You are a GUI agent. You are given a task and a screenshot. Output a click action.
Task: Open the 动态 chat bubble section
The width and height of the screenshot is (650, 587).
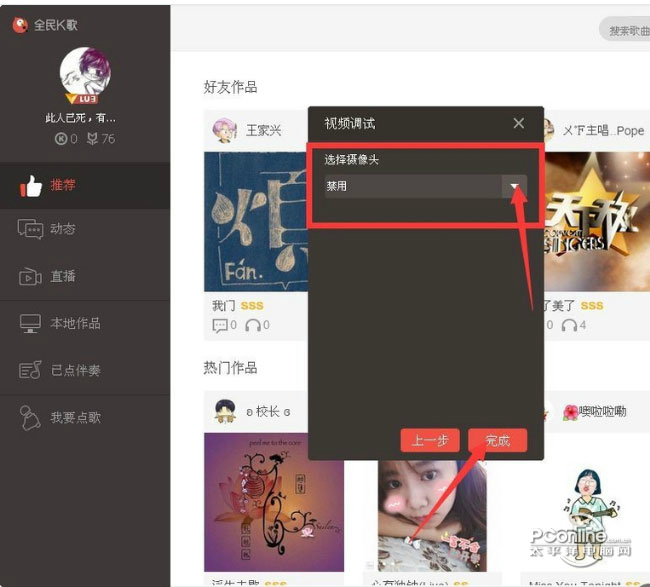pyautogui.click(x=85, y=228)
